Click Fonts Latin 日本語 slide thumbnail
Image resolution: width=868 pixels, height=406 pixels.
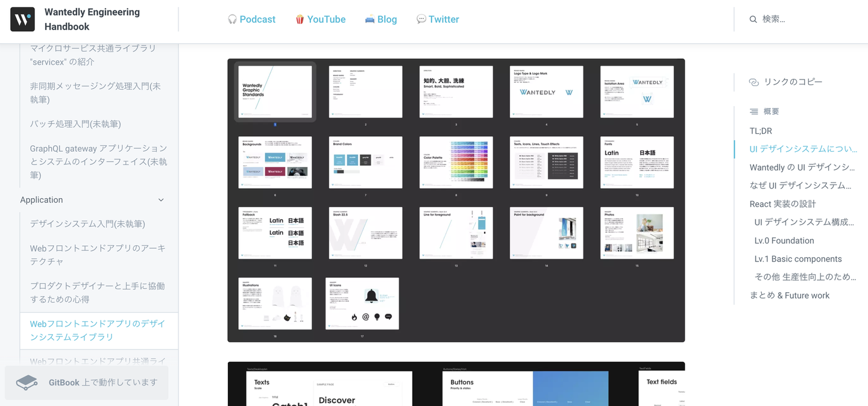[x=637, y=162]
